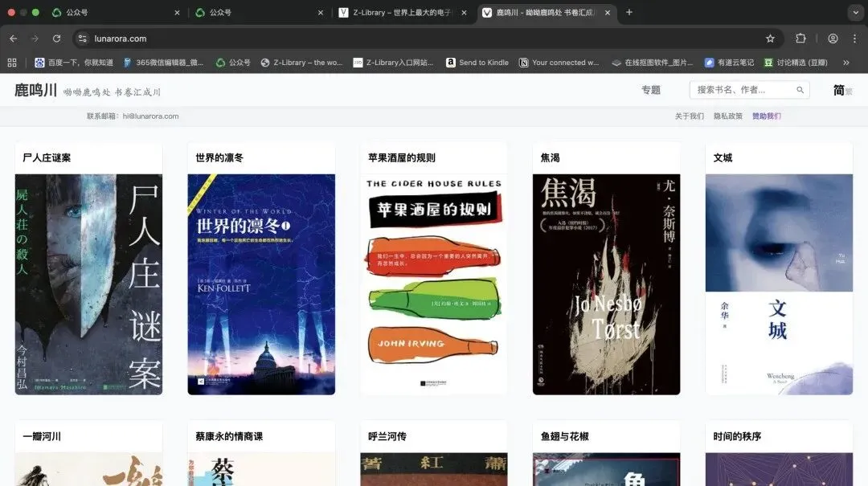868x486 pixels.
Task: Open site information icon in address bar
Action: pos(83,39)
